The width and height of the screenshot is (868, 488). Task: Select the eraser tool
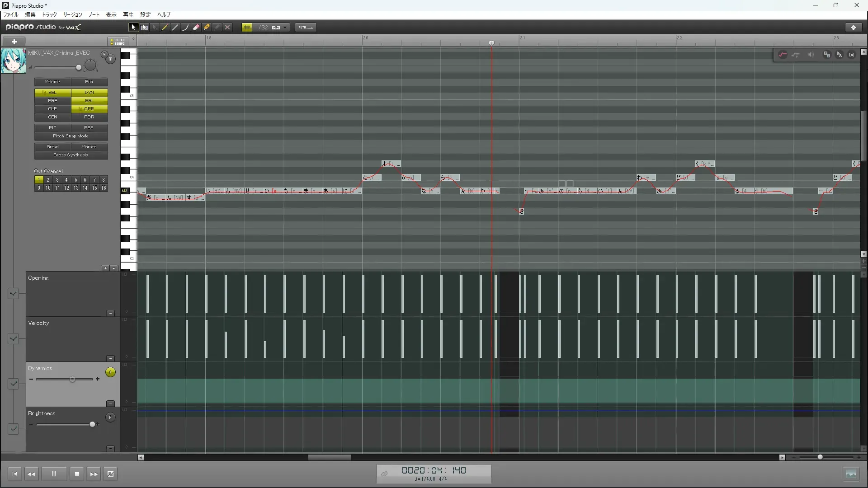[x=196, y=28]
